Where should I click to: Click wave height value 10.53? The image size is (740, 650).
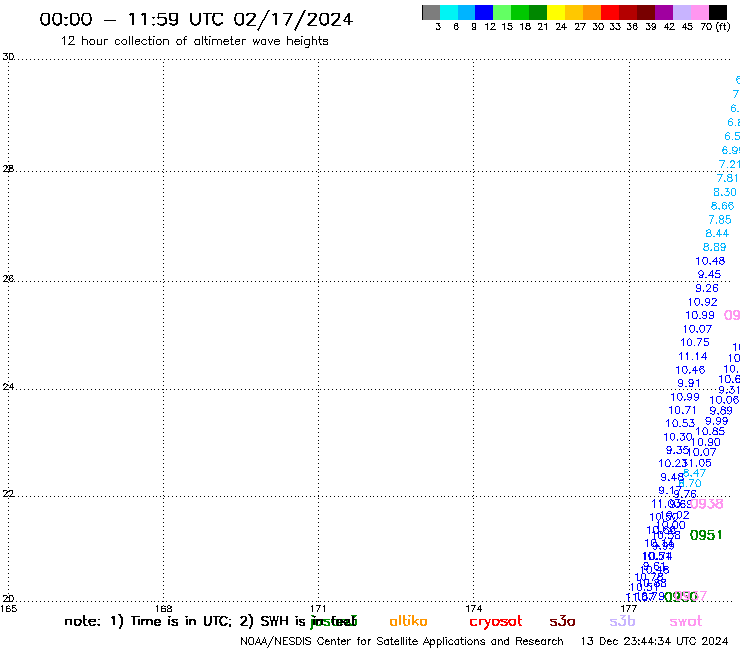point(681,423)
